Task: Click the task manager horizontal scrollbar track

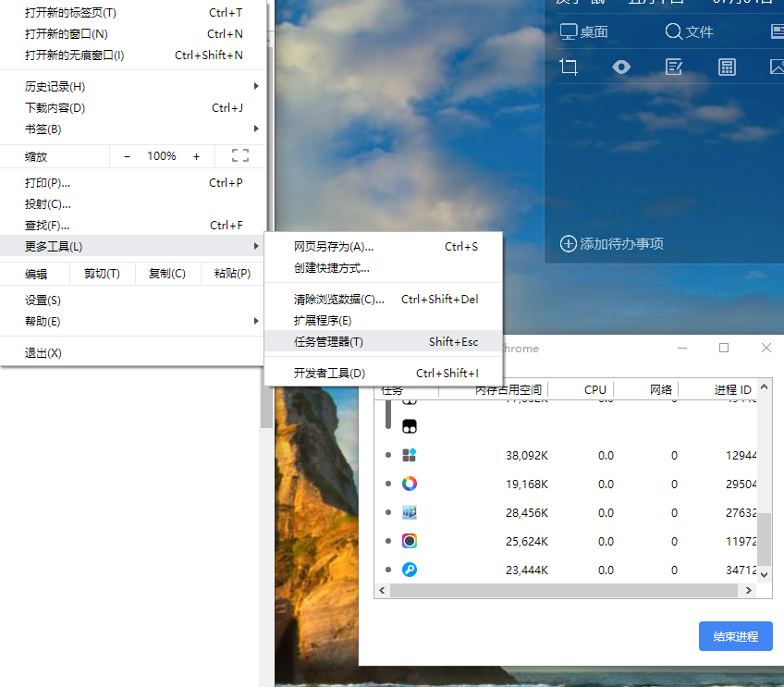Action: click(564, 591)
